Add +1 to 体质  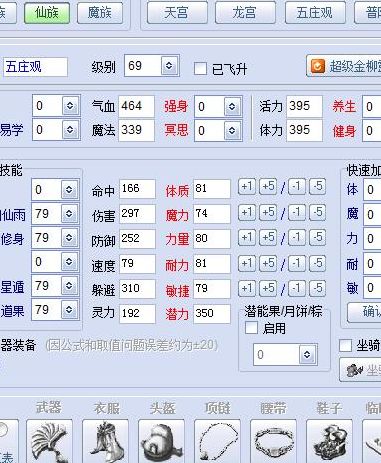coord(247,187)
